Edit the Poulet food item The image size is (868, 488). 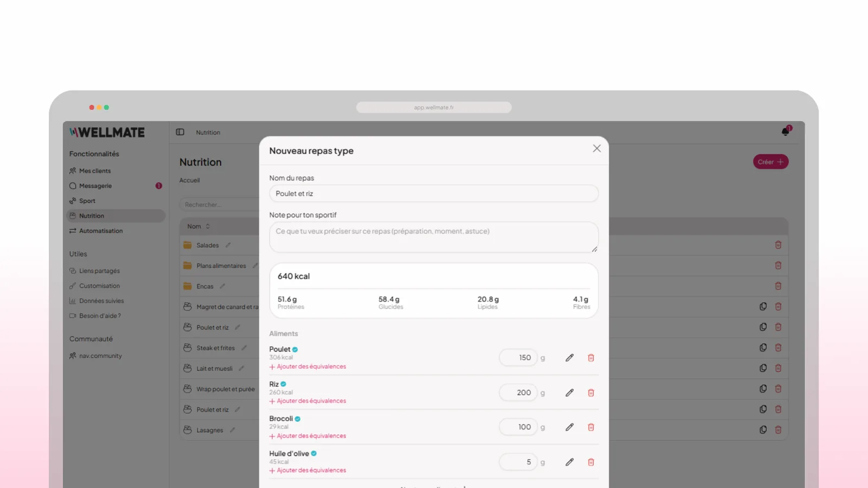tap(570, 358)
